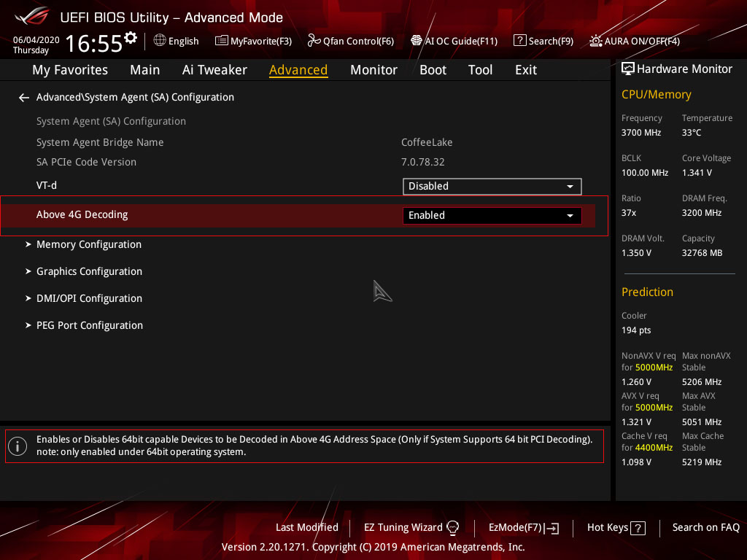Viewport: 747px width, 560px height.
Task: Open the Tool tab
Action: 480,70
